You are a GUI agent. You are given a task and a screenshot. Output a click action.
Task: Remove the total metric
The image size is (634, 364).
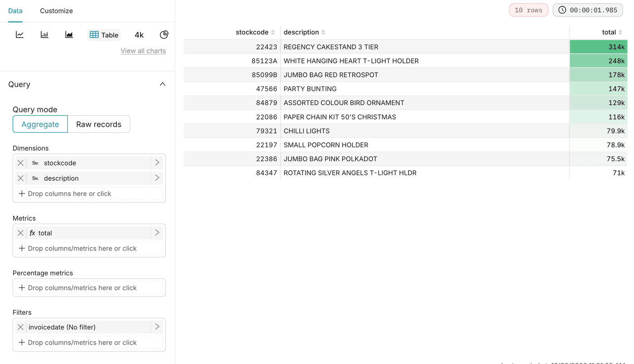tap(20, 233)
